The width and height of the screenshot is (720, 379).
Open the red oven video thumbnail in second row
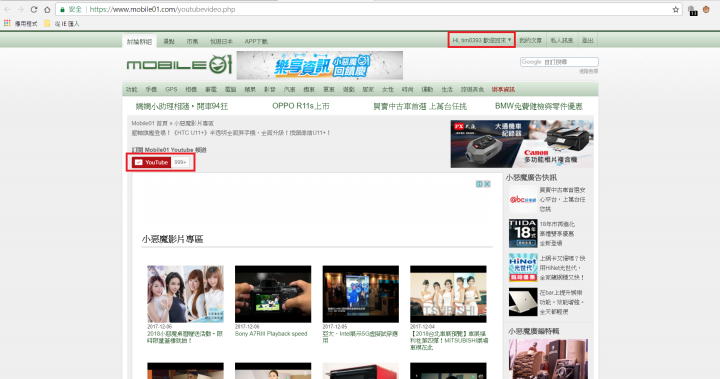(x=360, y=371)
